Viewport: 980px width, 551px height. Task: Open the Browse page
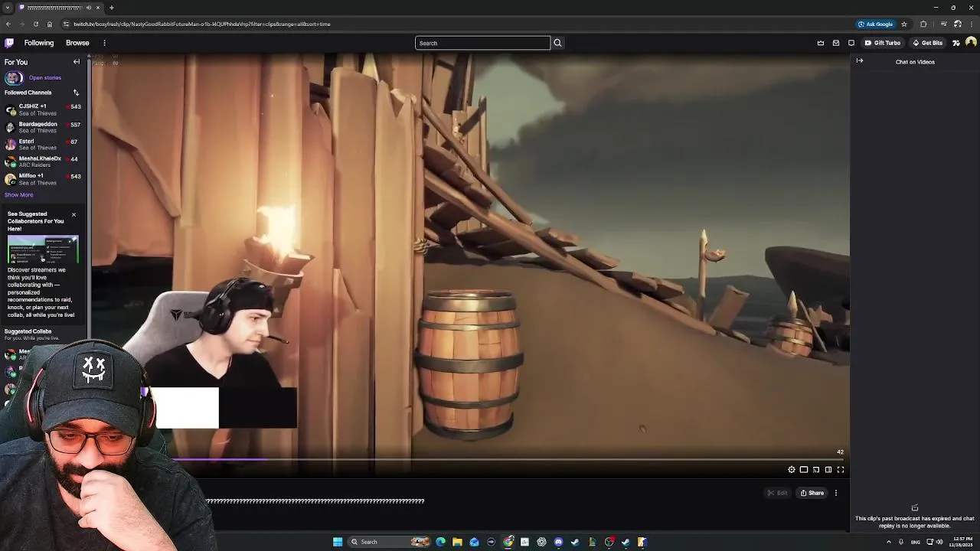pos(77,43)
